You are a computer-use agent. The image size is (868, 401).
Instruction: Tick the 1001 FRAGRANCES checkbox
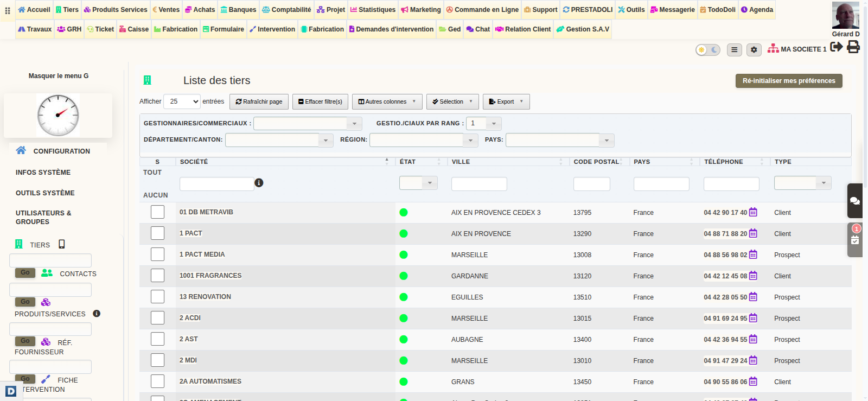click(x=157, y=275)
